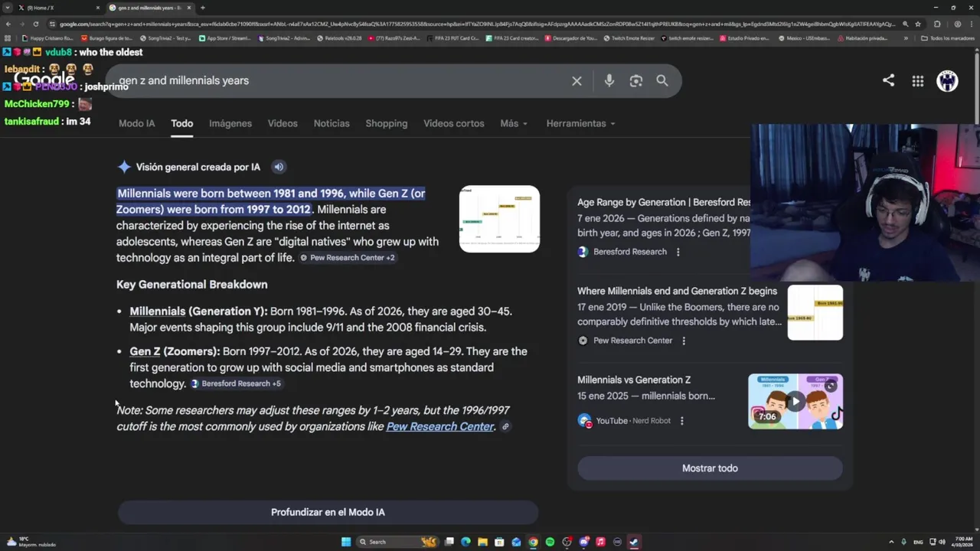This screenshot has width=980, height=551.
Task: Open Microsoft Edge from the taskbar
Action: [x=465, y=542]
